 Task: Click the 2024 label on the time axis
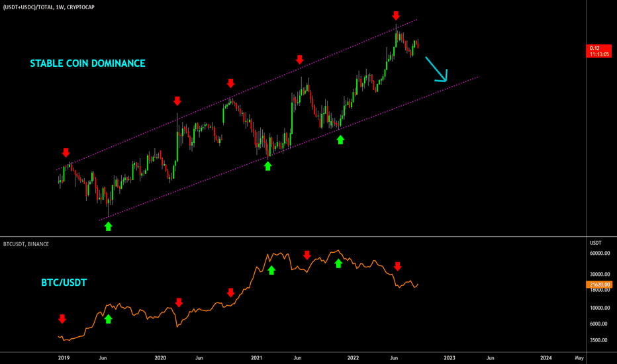pos(546,357)
